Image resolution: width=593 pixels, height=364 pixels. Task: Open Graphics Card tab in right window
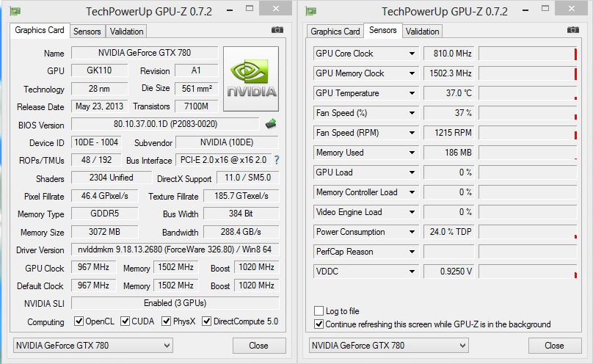pos(335,31)
